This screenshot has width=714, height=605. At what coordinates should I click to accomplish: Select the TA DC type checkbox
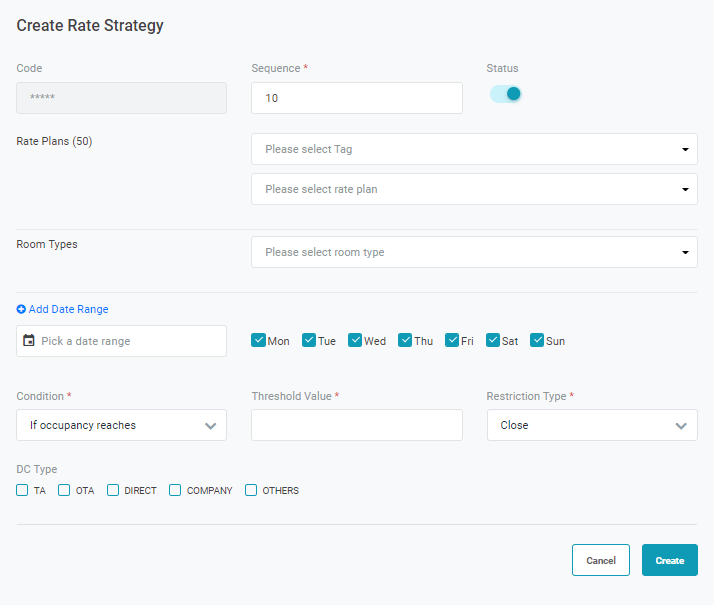coord(23,490)
